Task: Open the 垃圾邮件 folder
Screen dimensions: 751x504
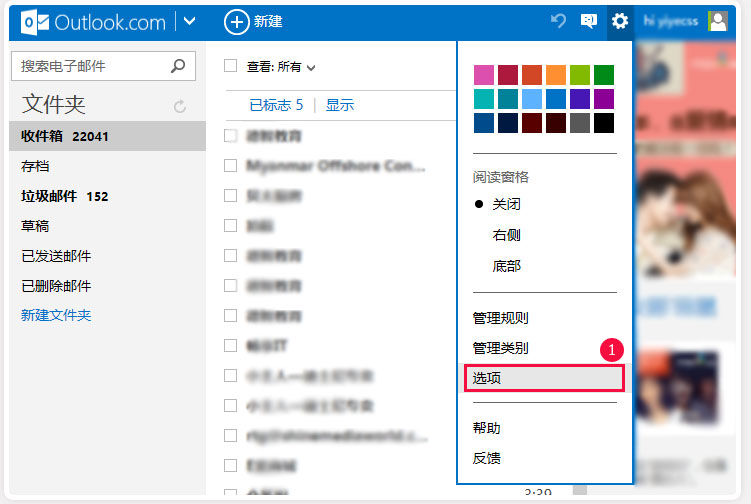Action: (x=49, y=196)
